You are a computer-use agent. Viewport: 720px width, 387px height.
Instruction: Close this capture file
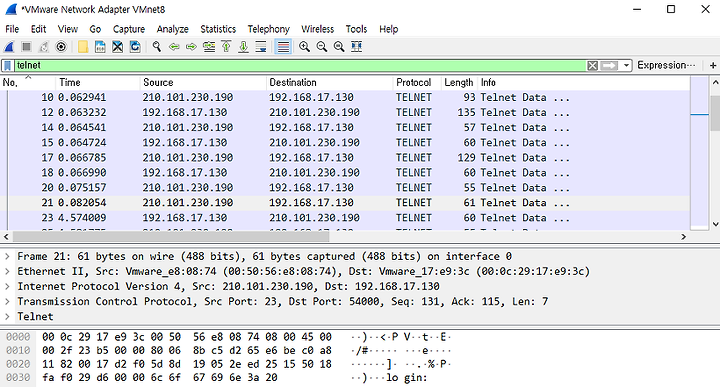[x=118, y=47]
